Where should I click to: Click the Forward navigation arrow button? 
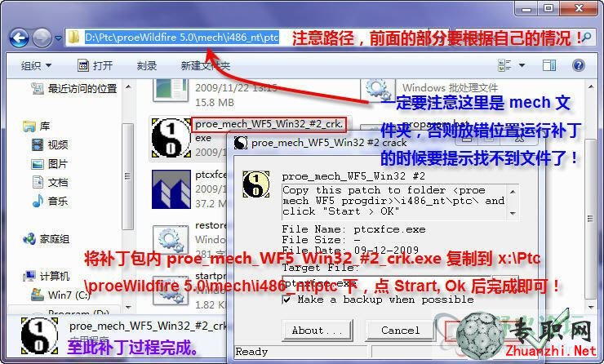[x=42, y=38]
